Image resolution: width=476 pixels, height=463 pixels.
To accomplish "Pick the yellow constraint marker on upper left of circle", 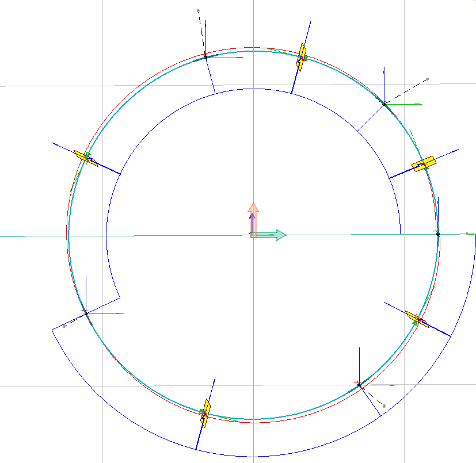I will [x=86, y=158].
